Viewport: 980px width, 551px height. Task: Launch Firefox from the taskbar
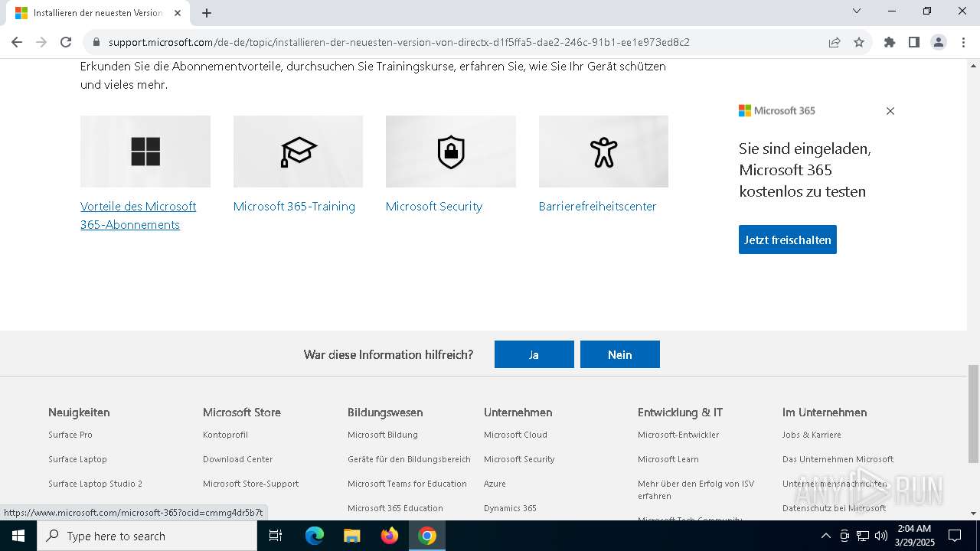(390, 536)
